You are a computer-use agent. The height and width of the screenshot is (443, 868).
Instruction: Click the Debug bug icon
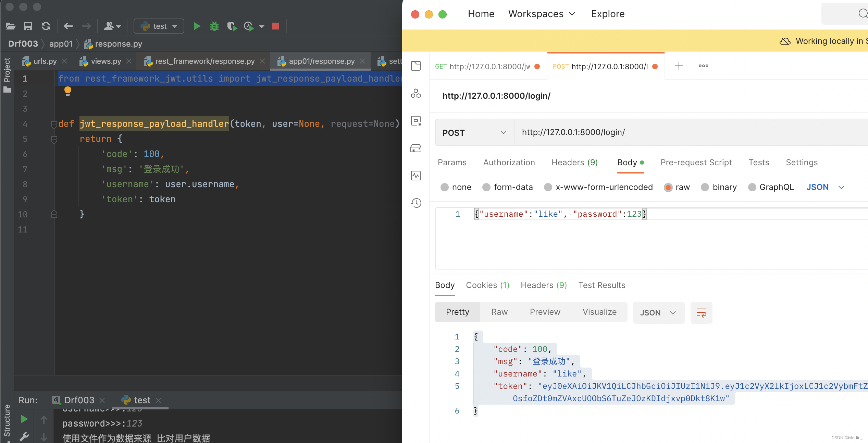tap(214, 26)
